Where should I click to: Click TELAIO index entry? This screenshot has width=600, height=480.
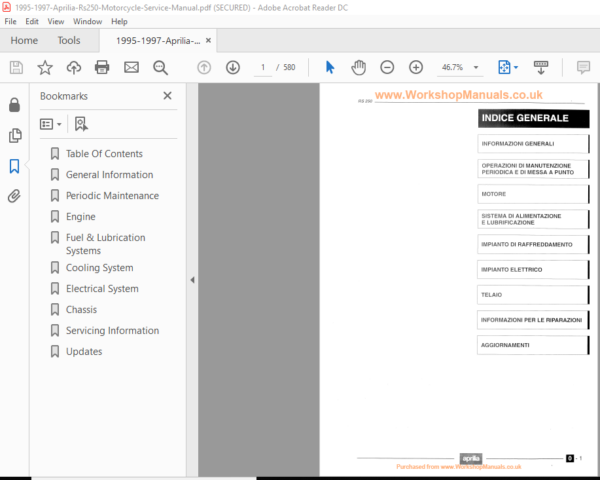pos(533,295)
